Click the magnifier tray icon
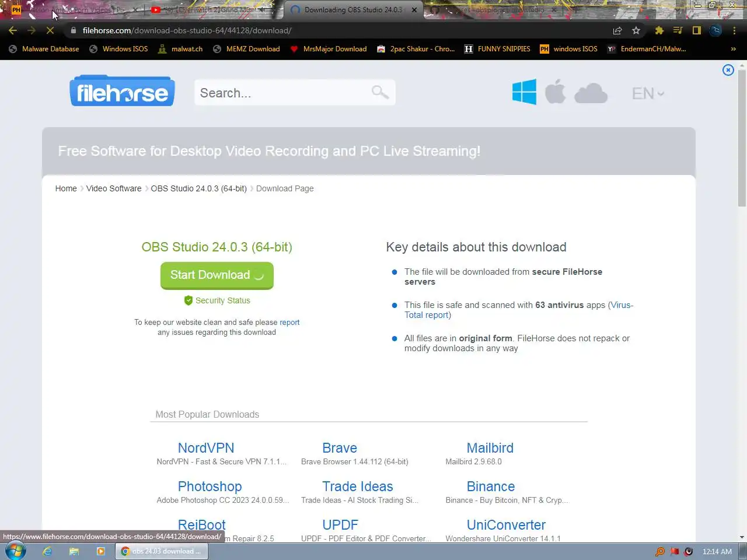Viewport: 747px width, 560px height. point(660,551)
